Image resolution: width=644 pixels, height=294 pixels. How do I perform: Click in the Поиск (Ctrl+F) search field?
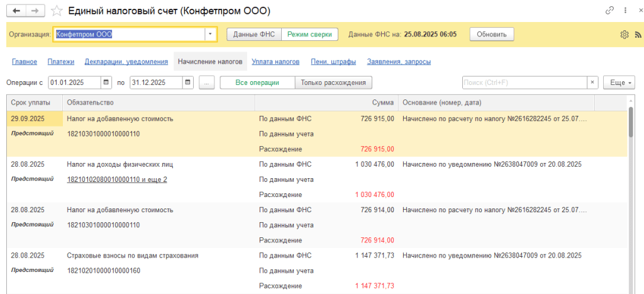(x=524, y=82)
